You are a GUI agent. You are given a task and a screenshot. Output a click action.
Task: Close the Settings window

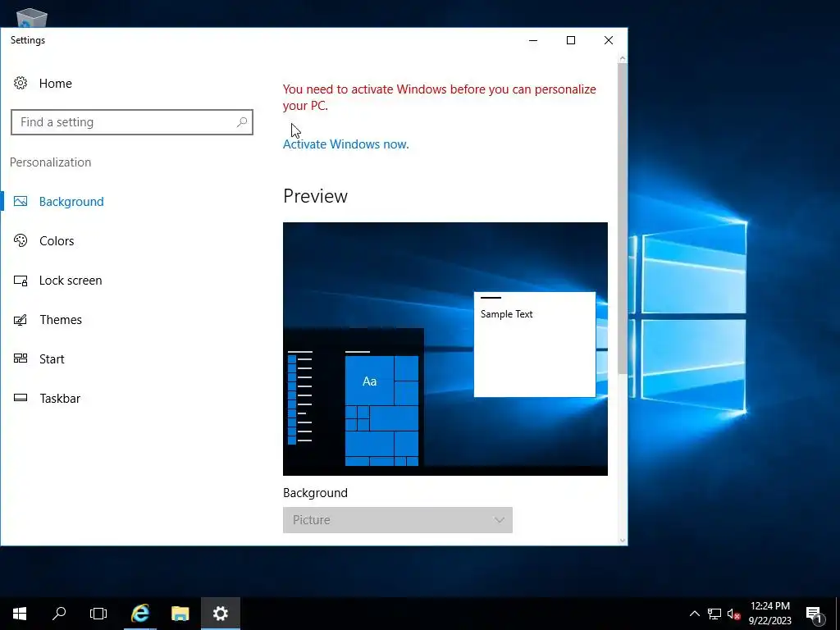click(609, 40)
